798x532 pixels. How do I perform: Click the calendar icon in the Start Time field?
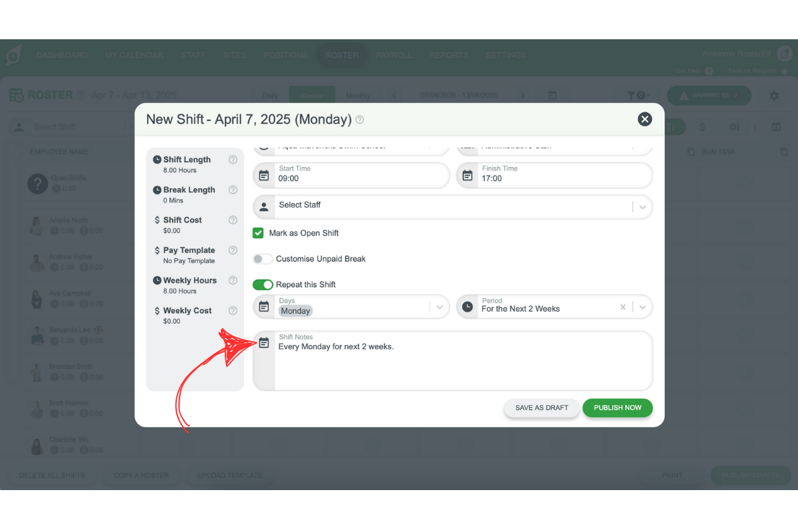click(263, 176)
